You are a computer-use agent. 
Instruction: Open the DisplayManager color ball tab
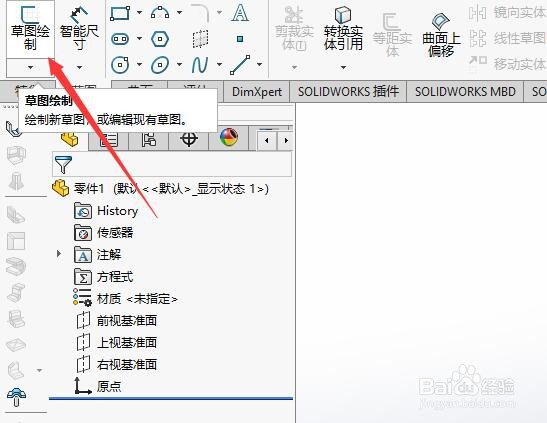pos(228,138)
